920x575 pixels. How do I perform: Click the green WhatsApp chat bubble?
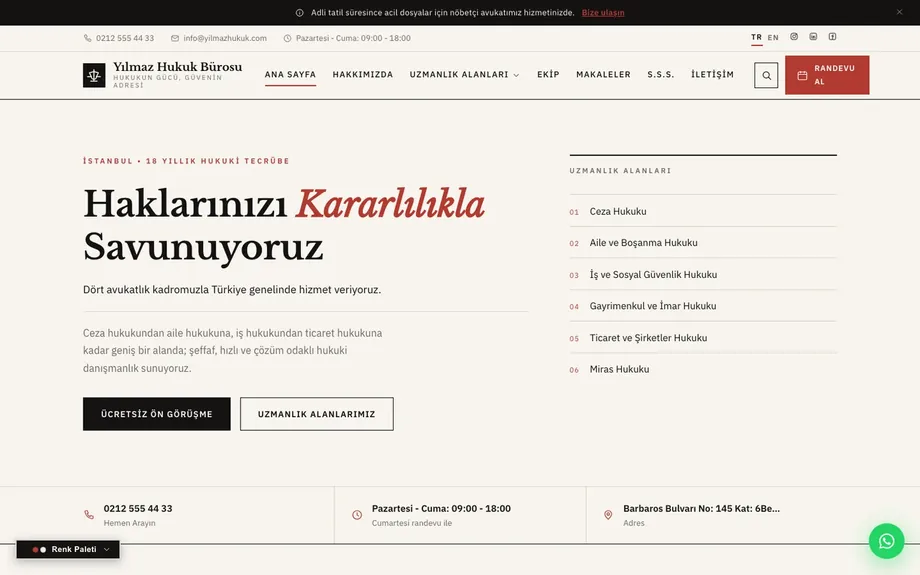tap(886, 541)
